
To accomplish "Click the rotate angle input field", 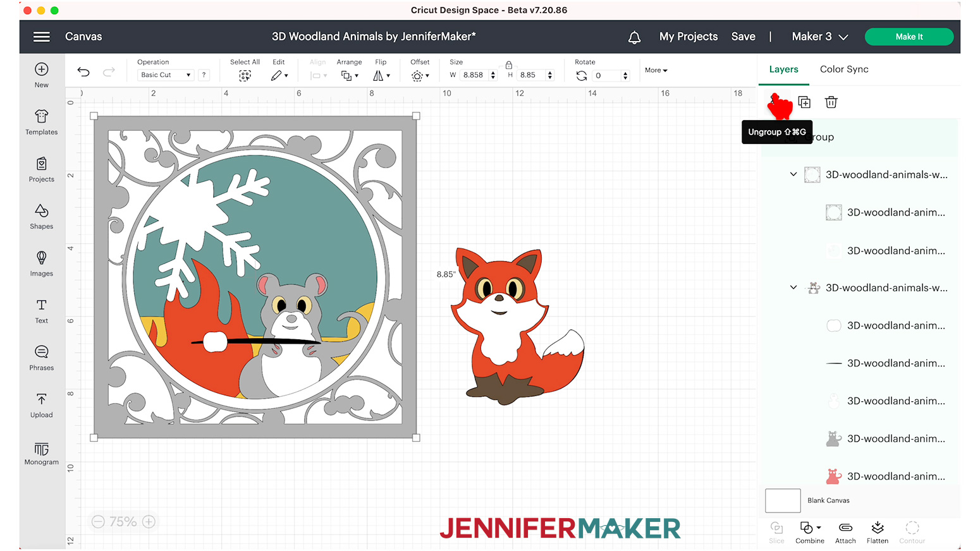I will click(x=607, y=76).
